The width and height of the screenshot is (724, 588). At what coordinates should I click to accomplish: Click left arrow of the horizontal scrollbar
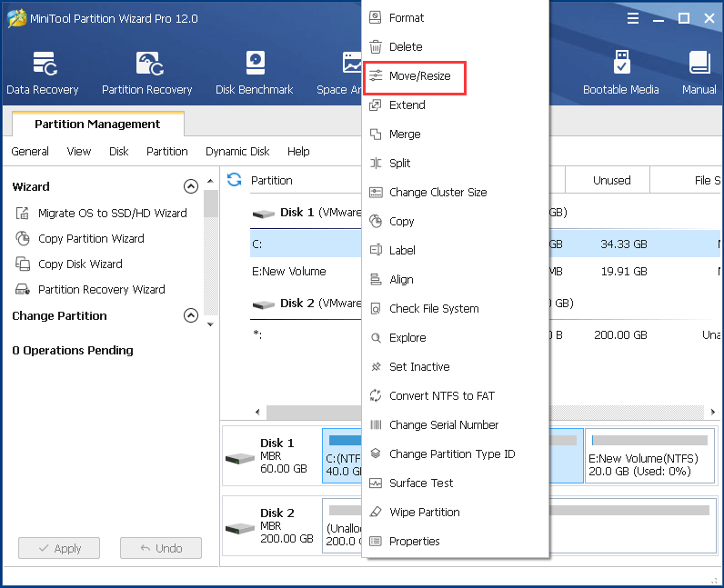click(x=257, y=413)
